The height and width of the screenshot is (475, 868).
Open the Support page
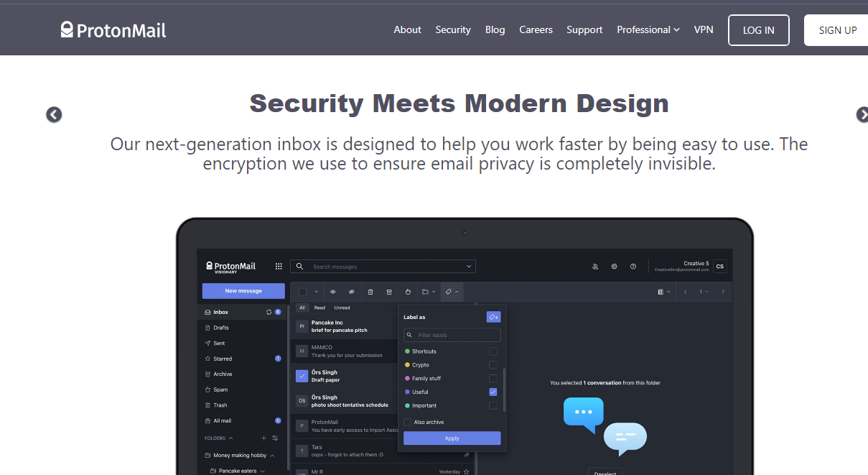pos(584,29)
